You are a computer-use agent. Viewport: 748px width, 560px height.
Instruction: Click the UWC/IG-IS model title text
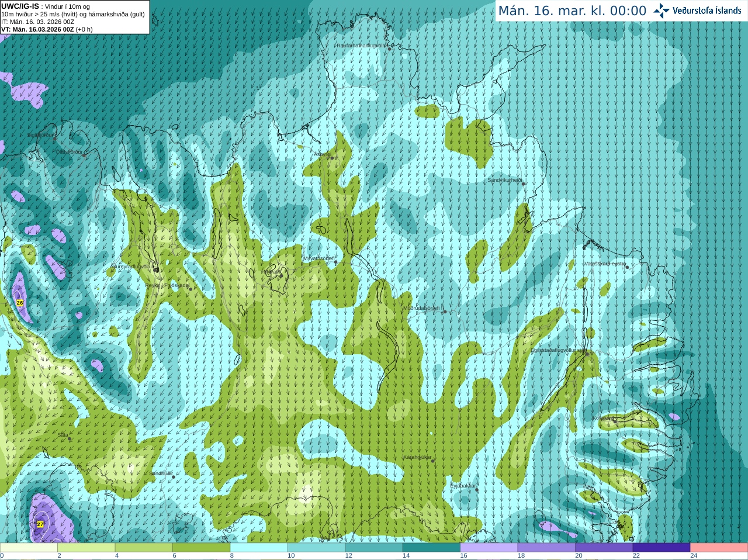point(20,6)
